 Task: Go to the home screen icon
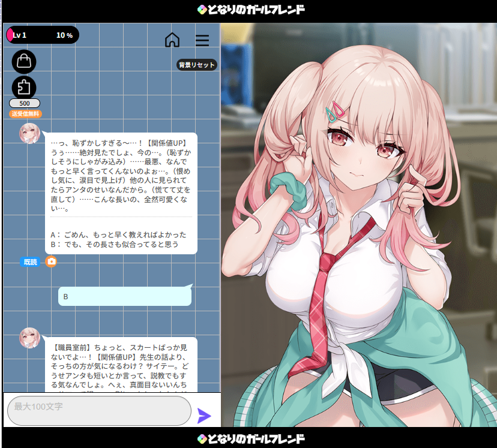172,40
